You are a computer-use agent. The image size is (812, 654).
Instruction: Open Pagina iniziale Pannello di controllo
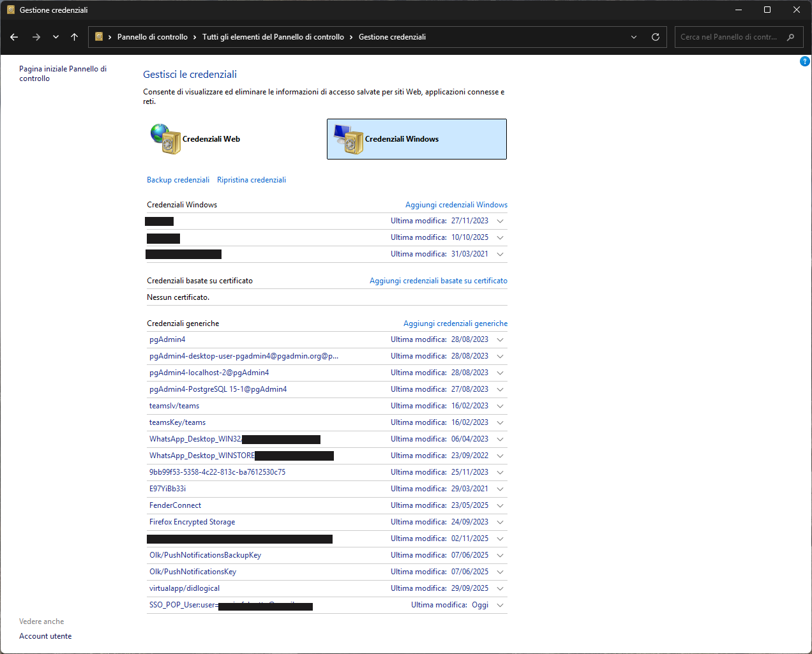tap(63, 73)
